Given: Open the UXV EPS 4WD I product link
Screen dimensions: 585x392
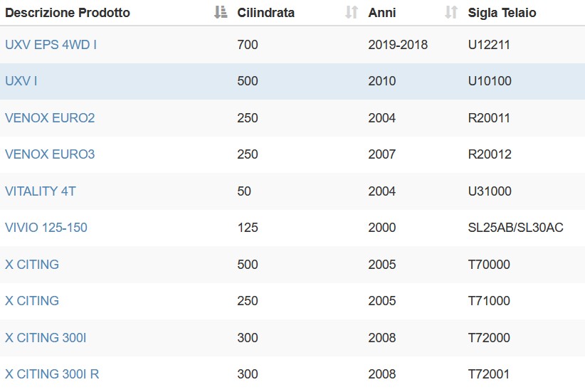Looking at the screenshot, I should (51, 45).
